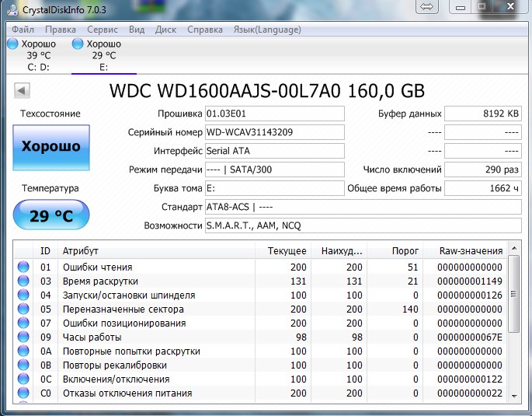This screenshot has height=416, width=532.
Task: Select the Запуски/остановки шпинделя attribute text
Action: point(129,295)
